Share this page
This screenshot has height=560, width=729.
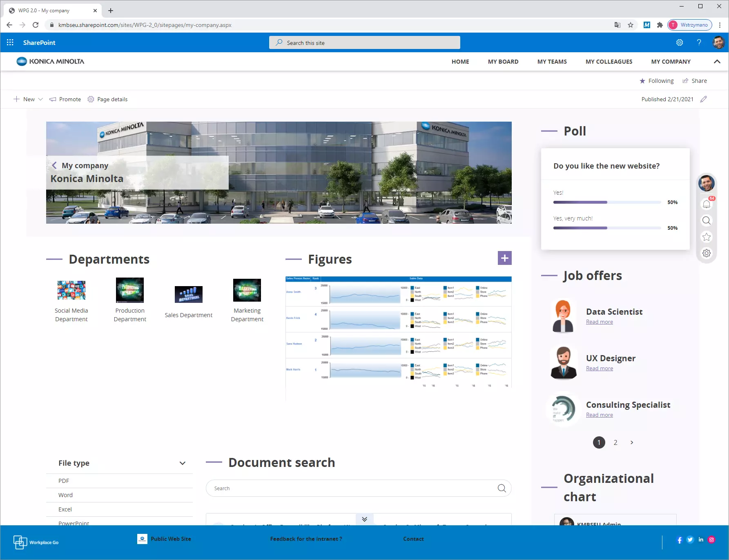pos(695,81)
